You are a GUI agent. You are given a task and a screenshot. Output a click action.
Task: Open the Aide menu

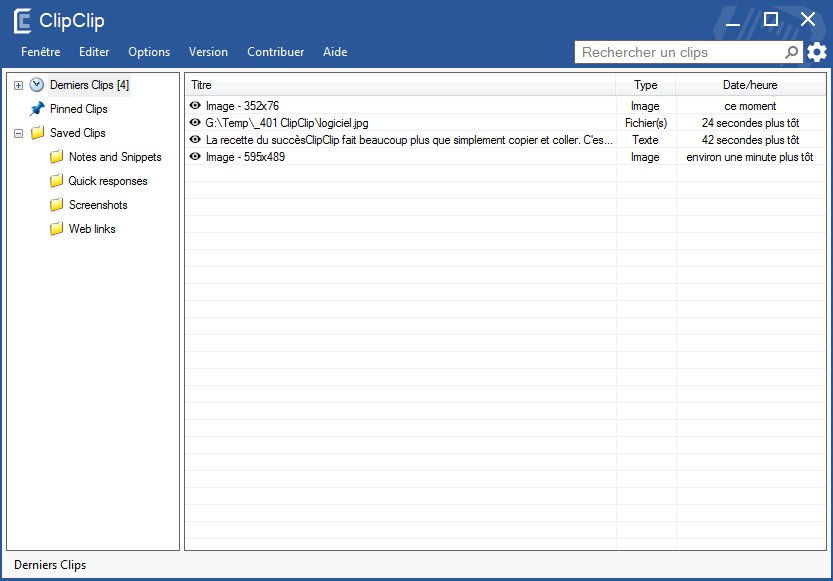tap(335, 52)
